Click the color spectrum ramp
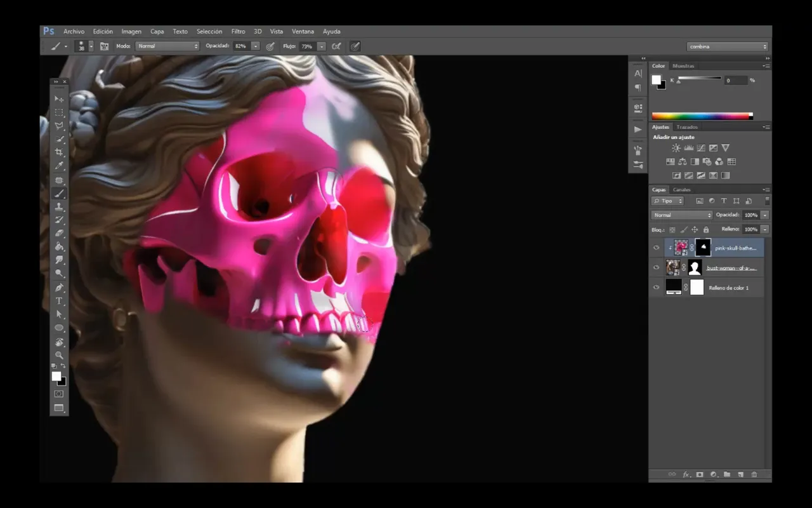The width and height of the screenshot is (812, 508). pyautogui.click(x=702, y=116)
